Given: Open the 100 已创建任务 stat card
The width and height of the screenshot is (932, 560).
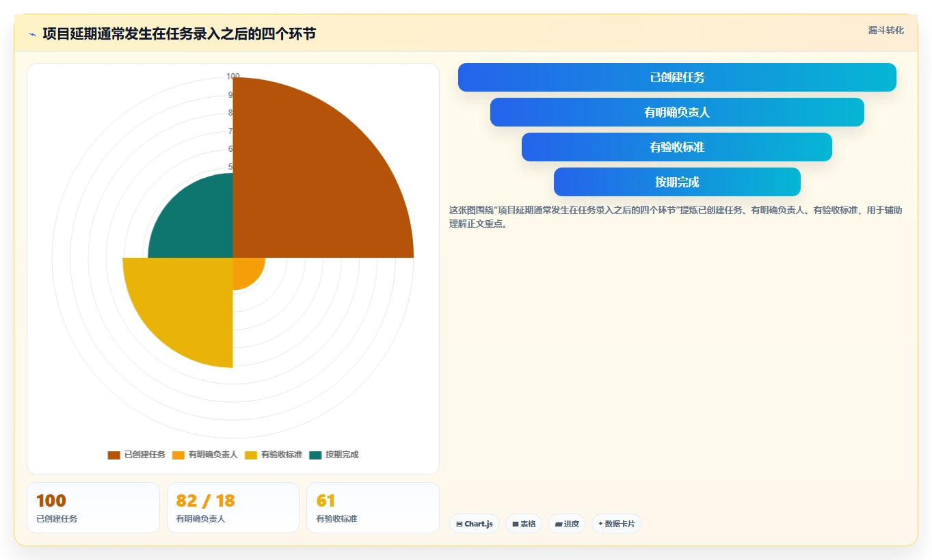Looking at the screenshot, I should [x=93, y=507].
